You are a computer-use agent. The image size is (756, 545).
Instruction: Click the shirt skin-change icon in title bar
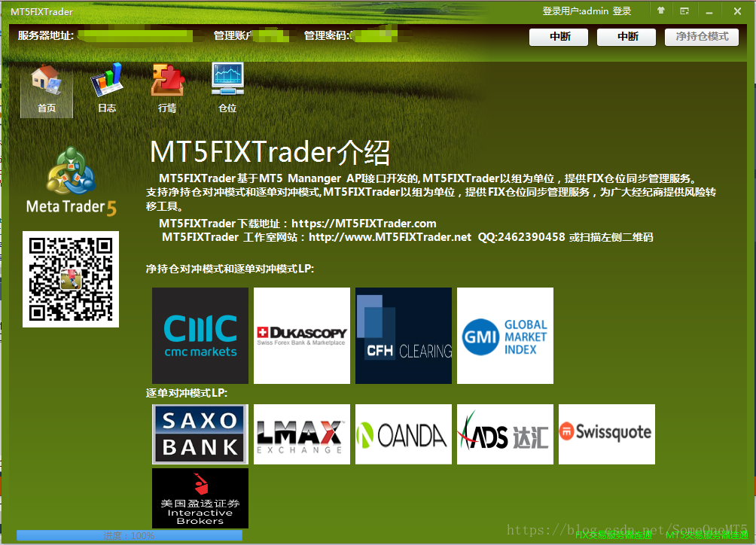click(661, 11)
